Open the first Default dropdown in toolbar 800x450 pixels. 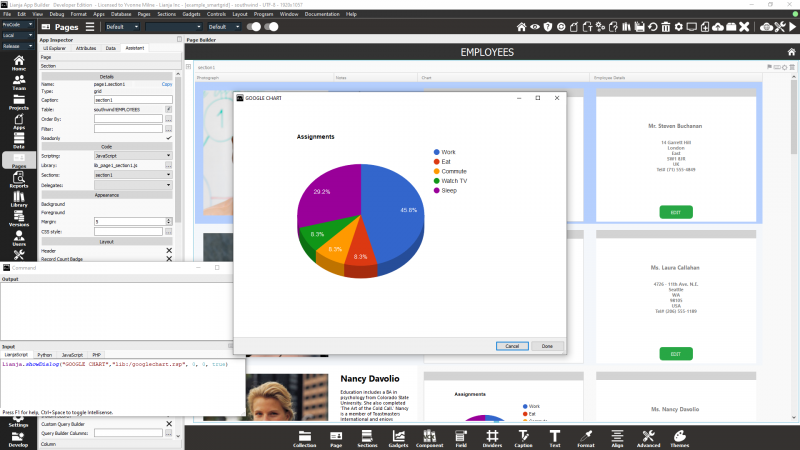[x=122, y=27]
